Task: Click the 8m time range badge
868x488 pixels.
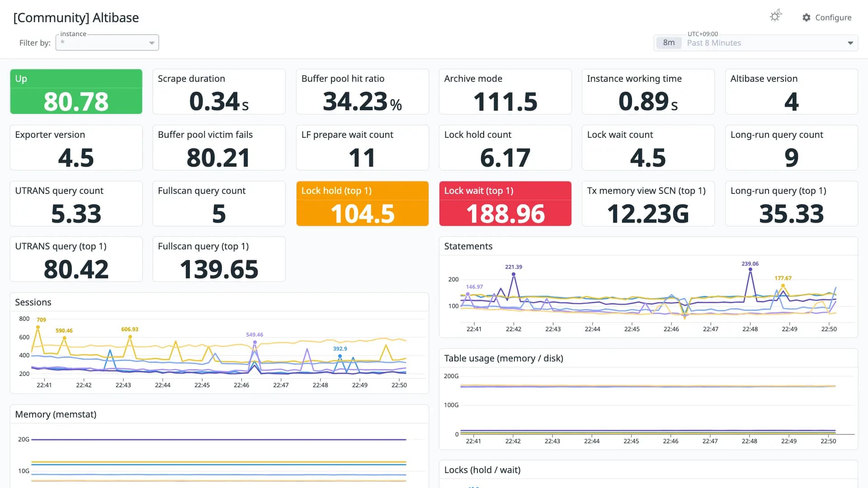Action: [x=669, y=43]
